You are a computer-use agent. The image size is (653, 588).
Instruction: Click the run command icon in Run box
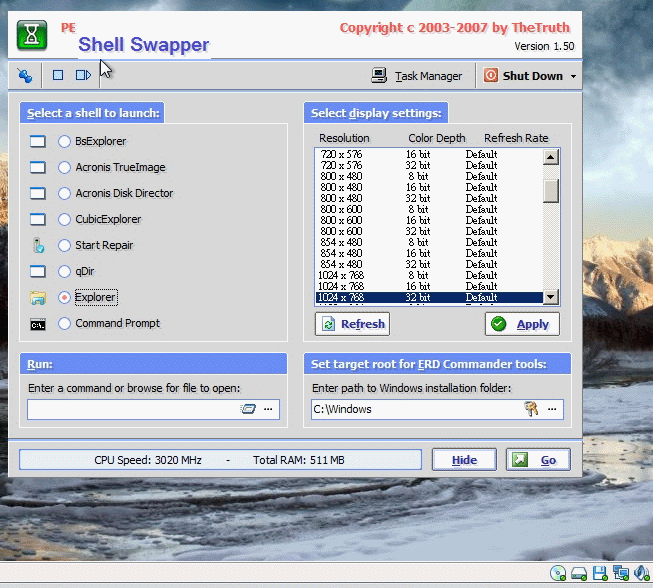click(248, 409)
